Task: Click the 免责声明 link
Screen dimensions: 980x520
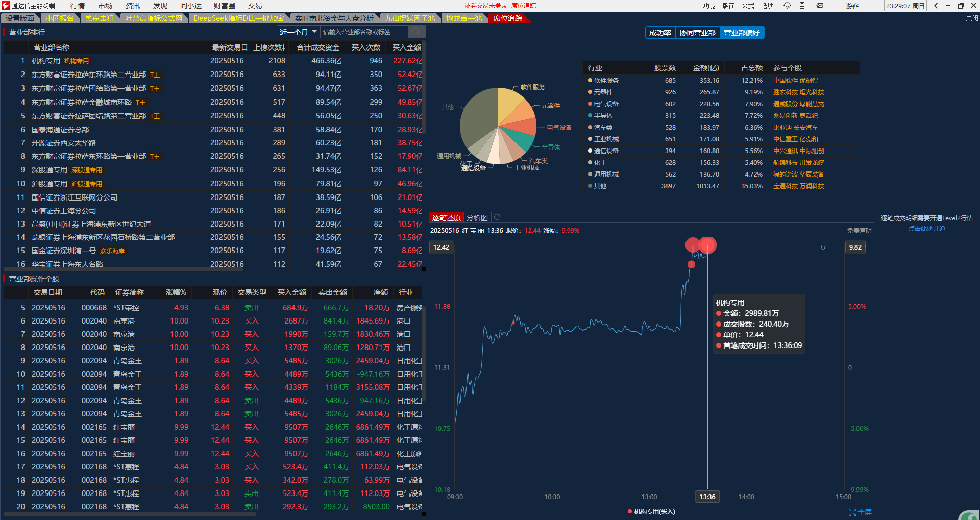Action: [x=859, y=231]
